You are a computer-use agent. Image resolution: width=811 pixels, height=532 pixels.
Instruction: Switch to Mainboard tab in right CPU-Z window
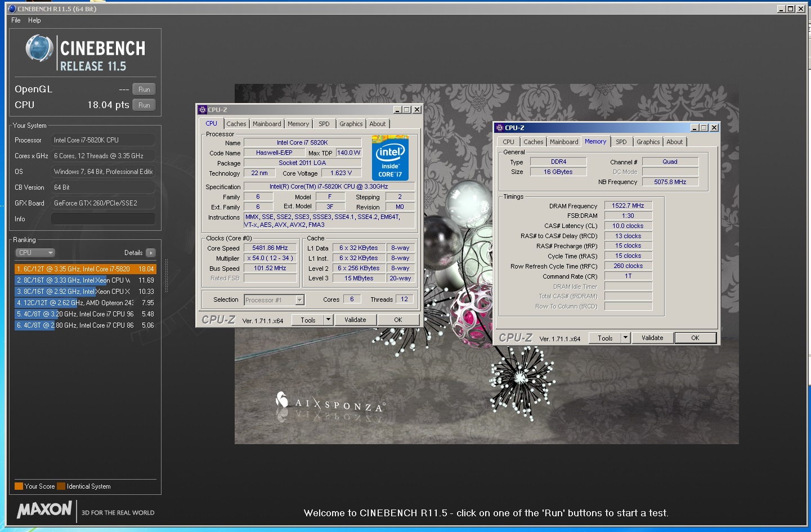[x=564, y=142]
